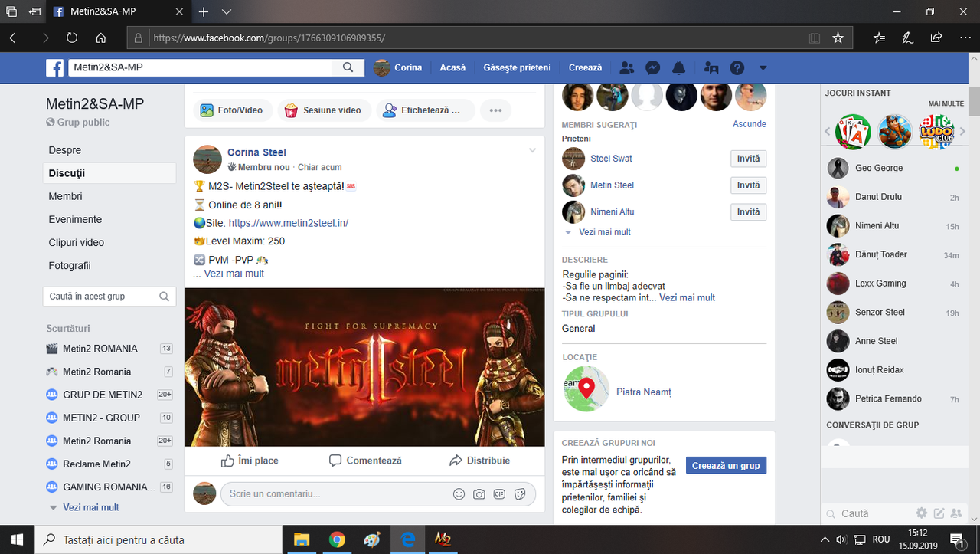Attach a photo using the comment camera icon
Image resolution: width=980 pixels, height=554 pixels.
tap(479, 494)
